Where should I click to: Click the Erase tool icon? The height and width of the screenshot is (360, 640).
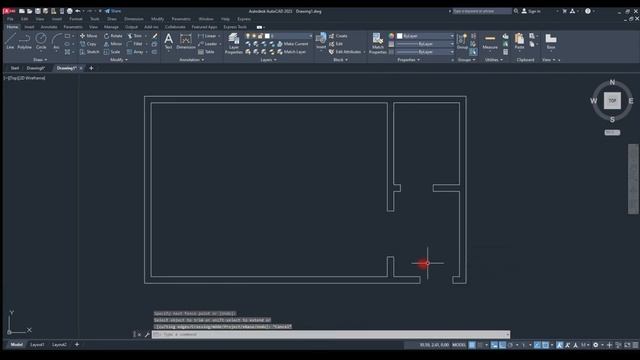pos(155,36)
